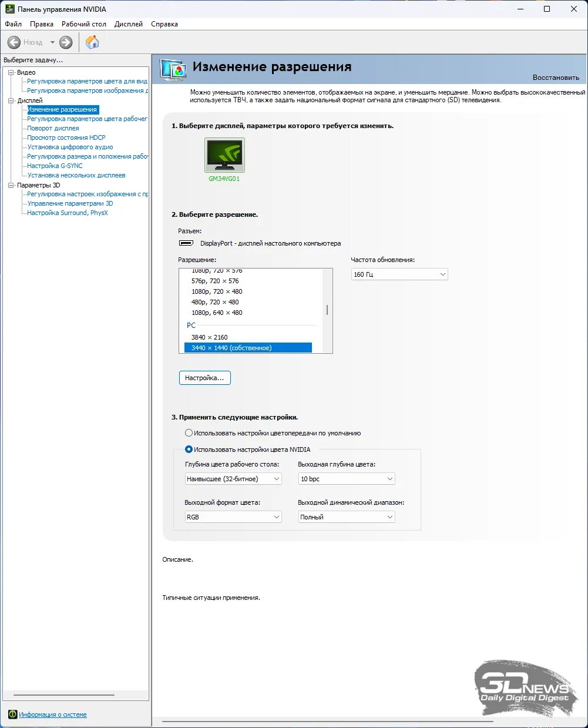
Task: Collapse the Видео tree section
Action: point(11,72)
